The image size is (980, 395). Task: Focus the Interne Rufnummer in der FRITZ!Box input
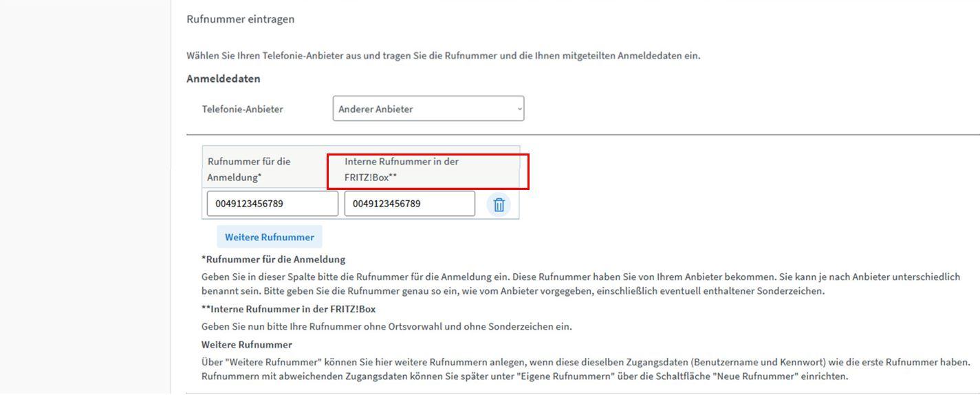pyautogui.click(x=410, y=204)
